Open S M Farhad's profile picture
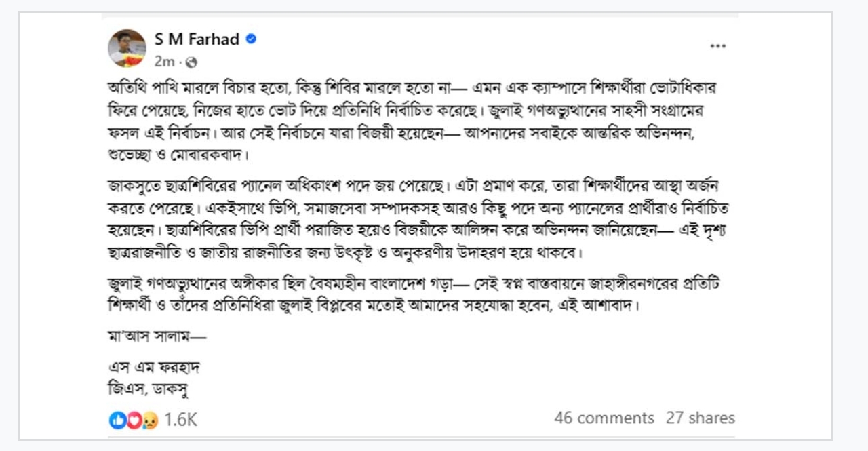This screenshot has width=868, height=451. 127,48
